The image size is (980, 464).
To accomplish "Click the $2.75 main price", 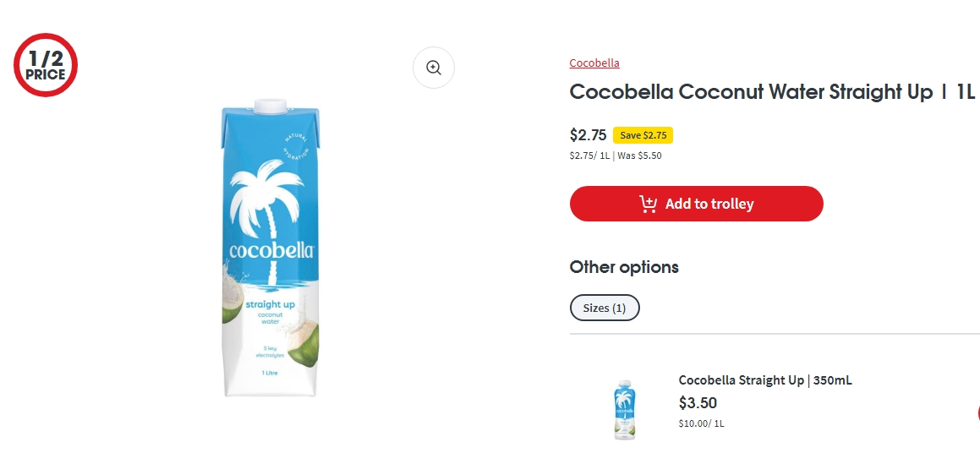I will [589, 135].
